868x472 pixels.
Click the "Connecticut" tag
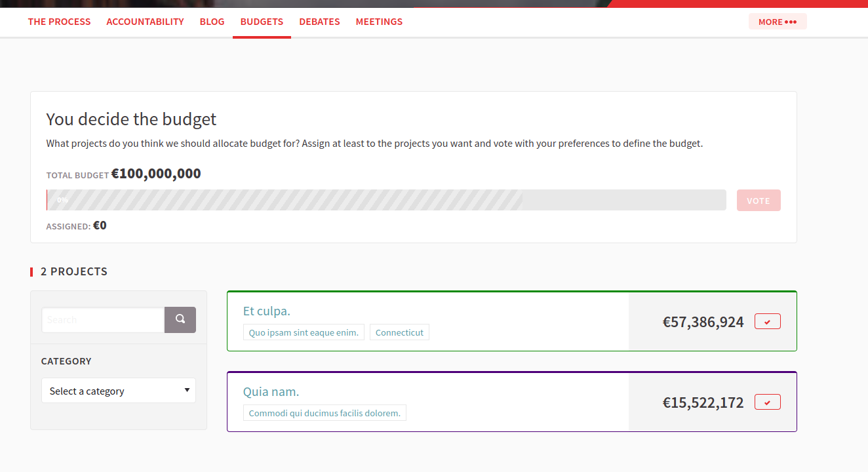point(399,332)
